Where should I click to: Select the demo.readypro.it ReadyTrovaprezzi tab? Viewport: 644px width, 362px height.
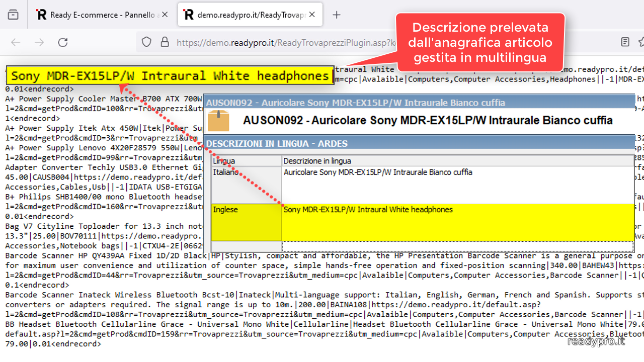250,15
